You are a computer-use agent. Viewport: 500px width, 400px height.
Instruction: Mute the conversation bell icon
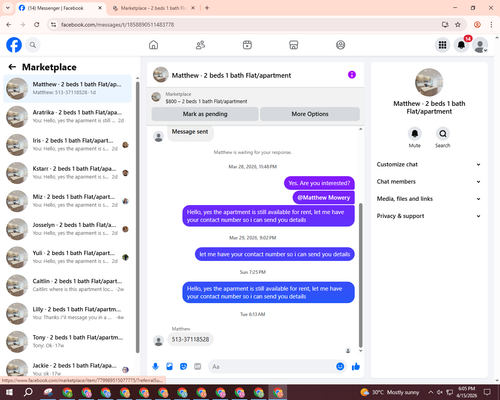point(414,134)
